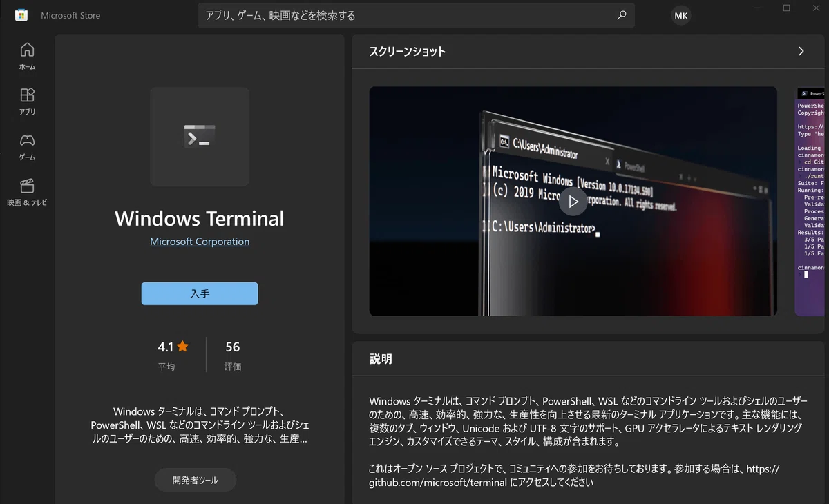The width and height of the screenshot is (829, 504).
Task: Click the short app summary under ratings
Action: pyautogui.click(x=200, y=425)
